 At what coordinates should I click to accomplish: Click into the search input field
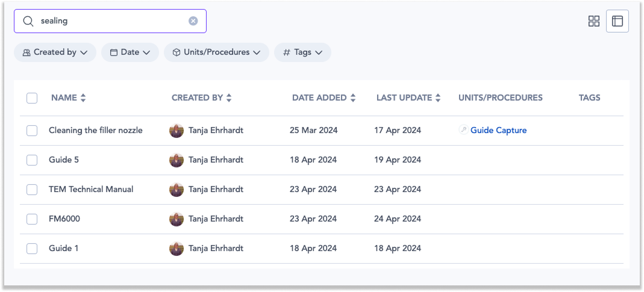click(111, 21)
